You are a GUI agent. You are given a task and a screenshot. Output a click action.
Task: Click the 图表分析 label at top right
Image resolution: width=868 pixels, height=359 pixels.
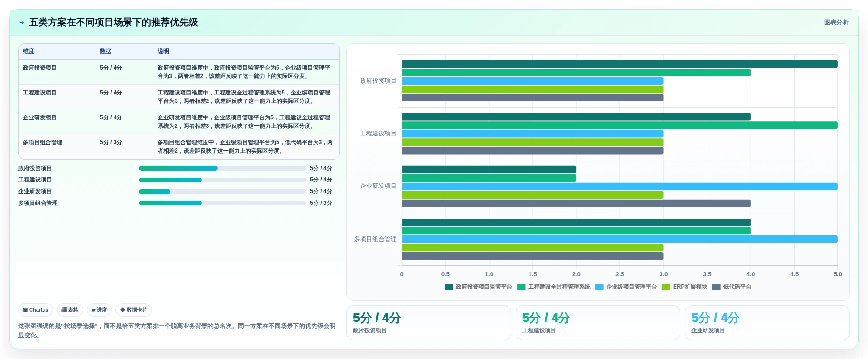tap(836, 23)
